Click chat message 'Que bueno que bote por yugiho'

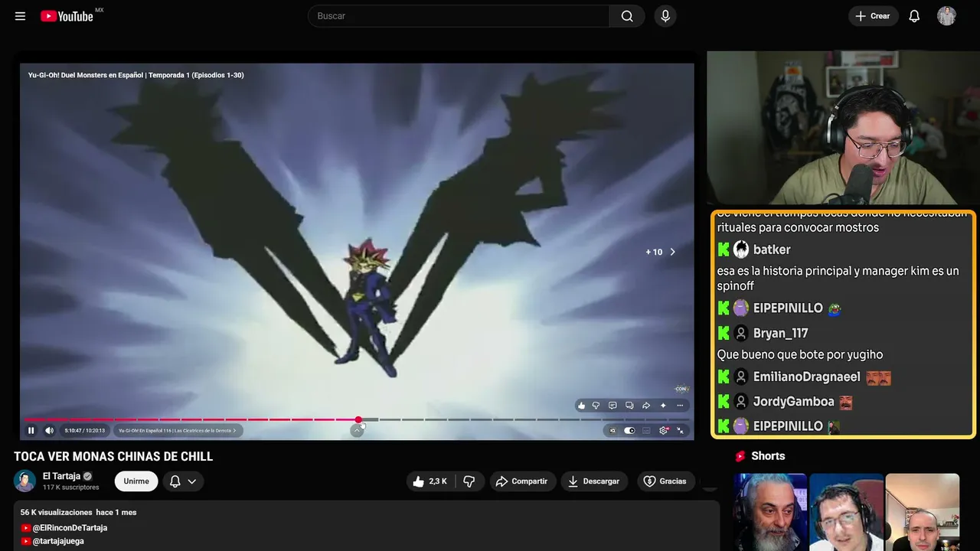click(800, 354)
